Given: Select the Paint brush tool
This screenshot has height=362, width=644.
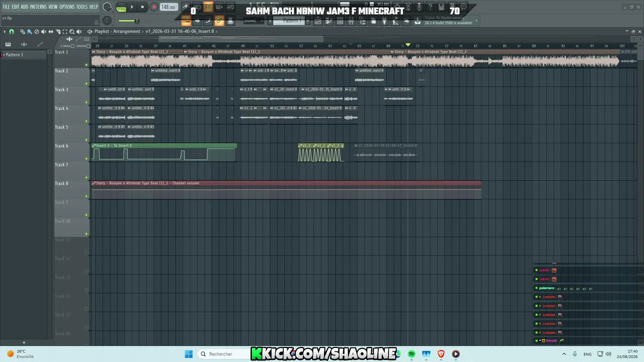Looking at the screenshot, I should pos(30,32).
